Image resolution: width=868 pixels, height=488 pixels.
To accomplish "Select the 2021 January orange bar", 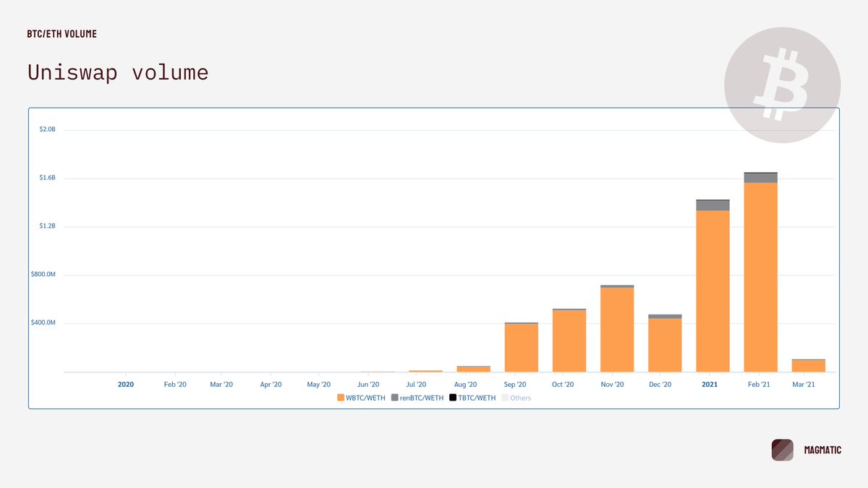I will (712, 291).
